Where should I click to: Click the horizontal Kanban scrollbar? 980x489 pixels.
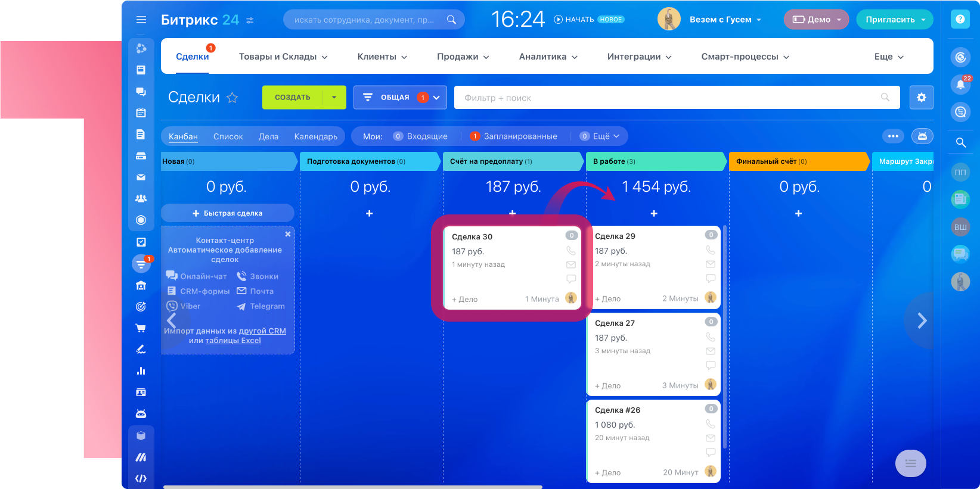(x=353, y=487)
